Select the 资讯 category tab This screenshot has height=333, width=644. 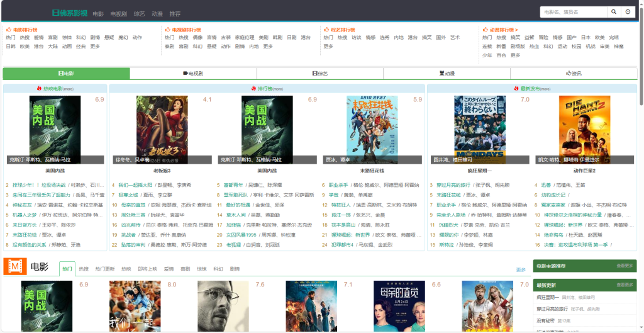click(574, 74)
